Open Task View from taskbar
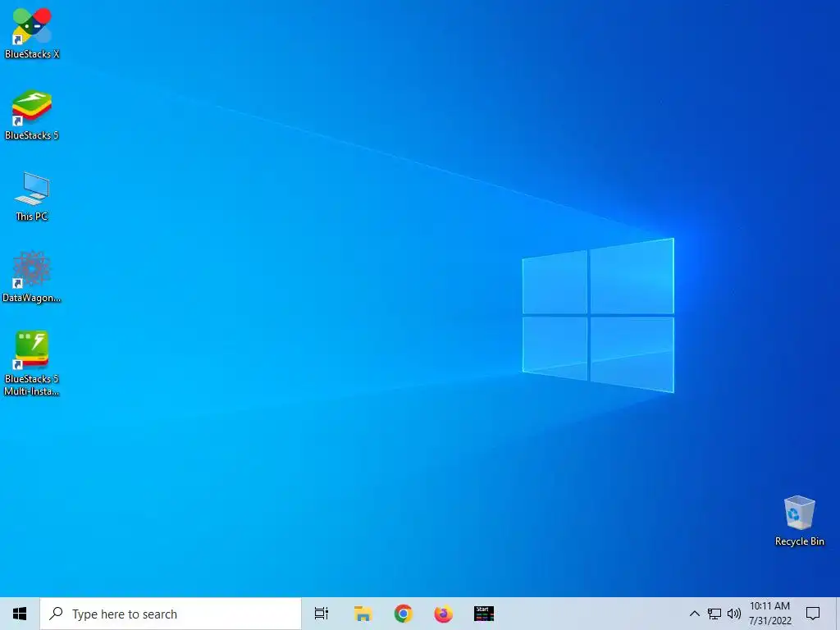This screenshot has height=630, width=840. point(322,614)
